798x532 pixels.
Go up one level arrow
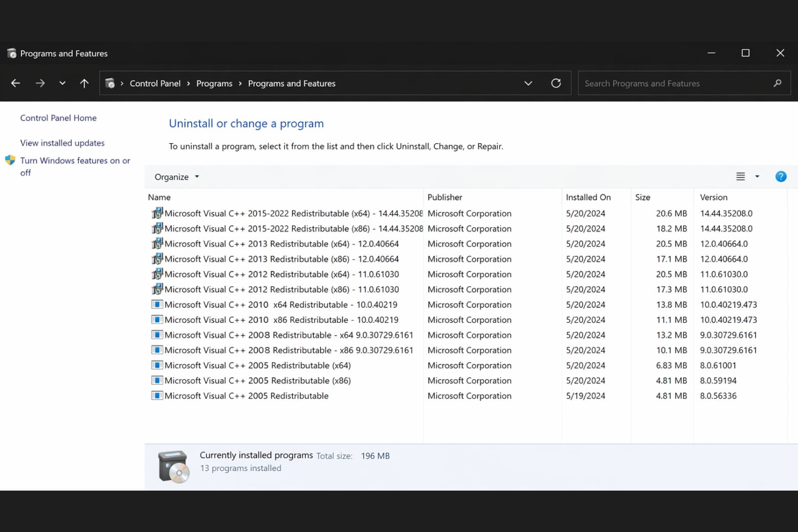pos(84,83)
